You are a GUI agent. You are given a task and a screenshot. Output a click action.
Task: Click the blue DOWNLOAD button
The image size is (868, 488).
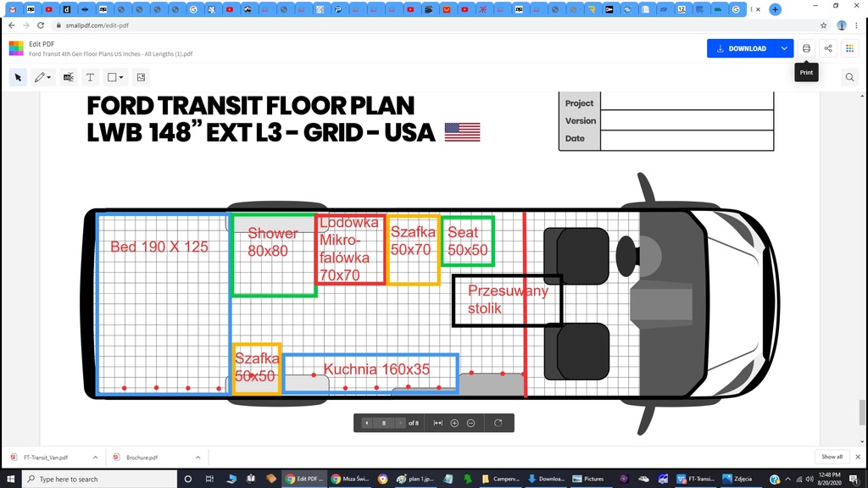coord(741,48)
